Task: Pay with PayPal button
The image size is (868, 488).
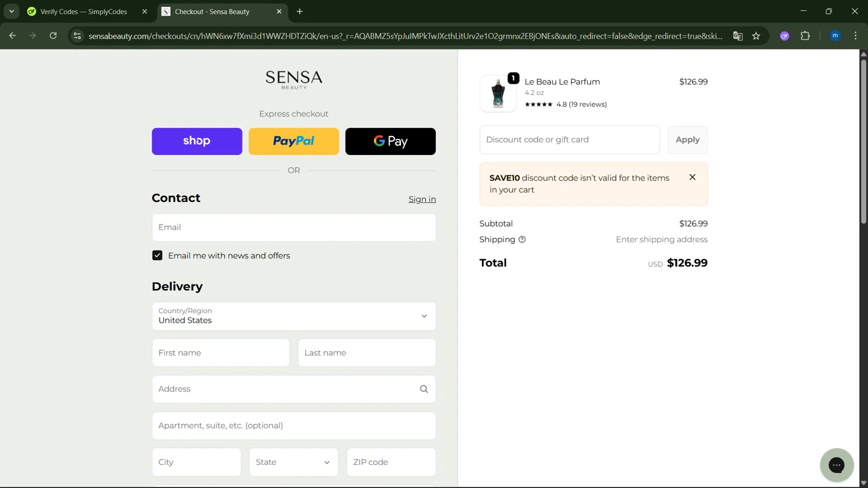Action: point(293,141)
